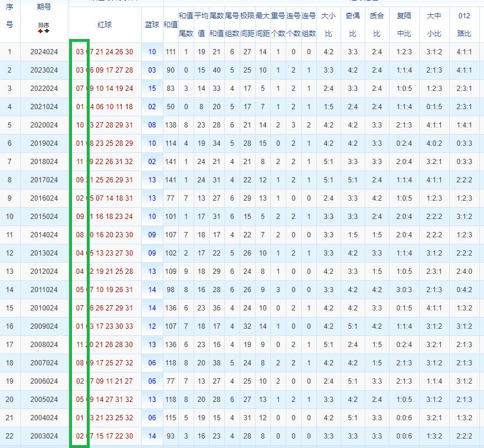Click the red ascending sort arrow under 期号

click(41, 31)
